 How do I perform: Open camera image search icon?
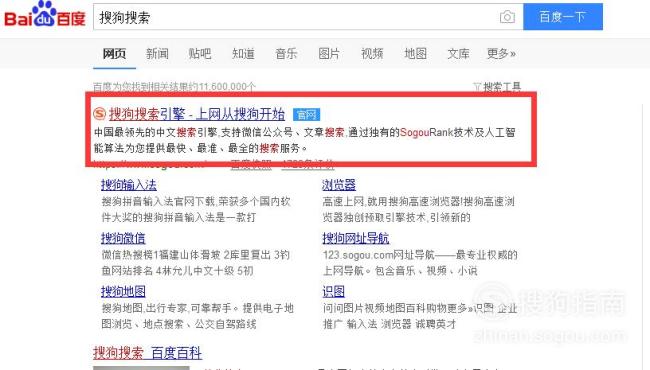tap(507, 17)
